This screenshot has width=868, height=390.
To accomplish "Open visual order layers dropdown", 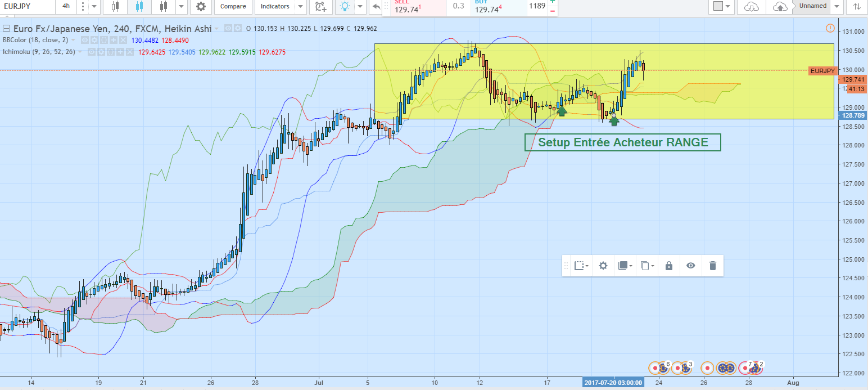I will coord(625,266).
